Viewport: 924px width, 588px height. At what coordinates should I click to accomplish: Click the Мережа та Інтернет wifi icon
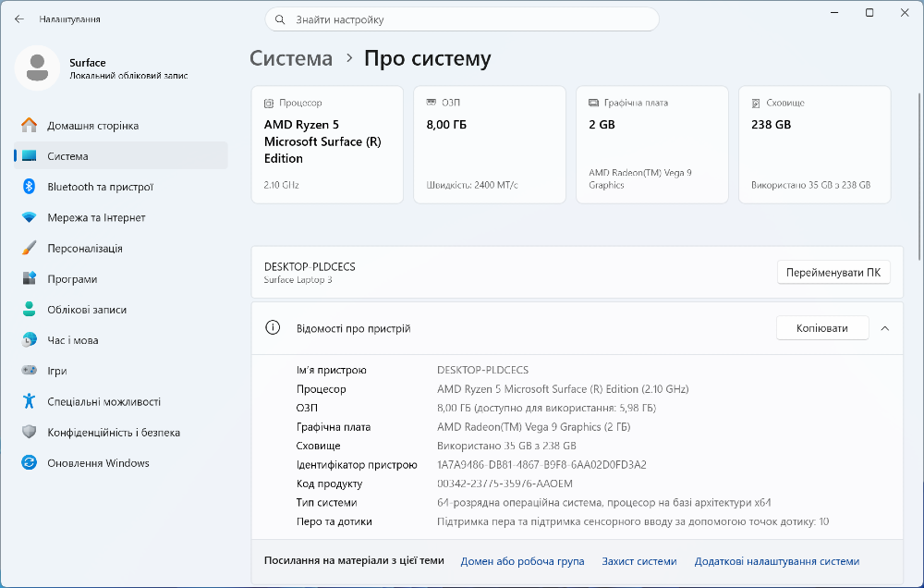click(29, 217)
